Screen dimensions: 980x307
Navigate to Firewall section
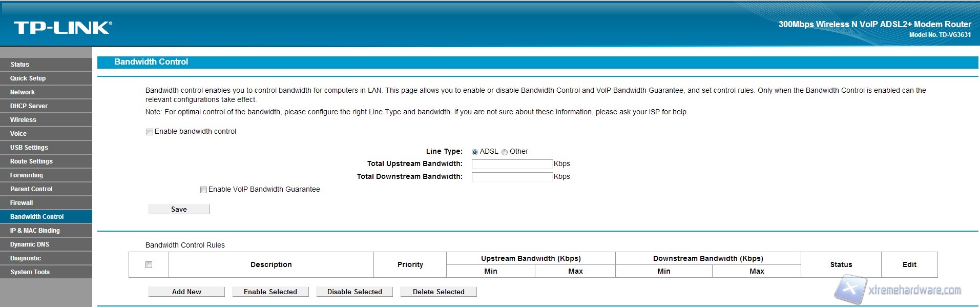click(x=22, y=203)
